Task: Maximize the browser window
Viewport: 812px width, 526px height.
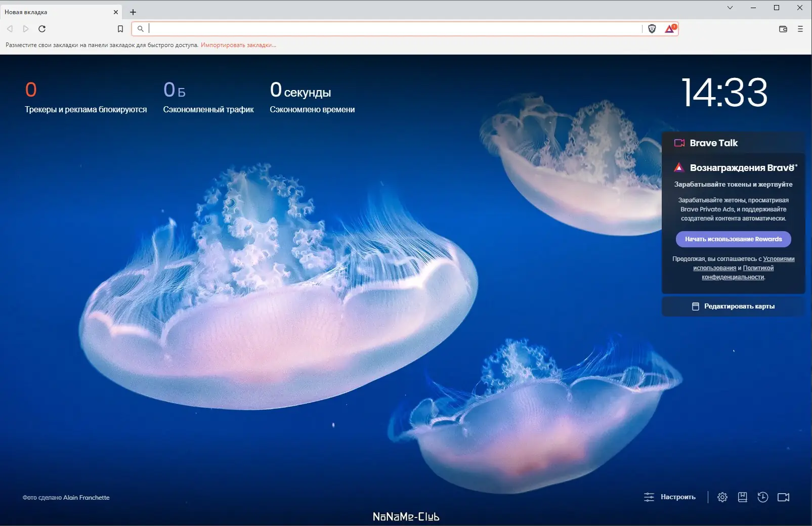Action: pos(777,8)
